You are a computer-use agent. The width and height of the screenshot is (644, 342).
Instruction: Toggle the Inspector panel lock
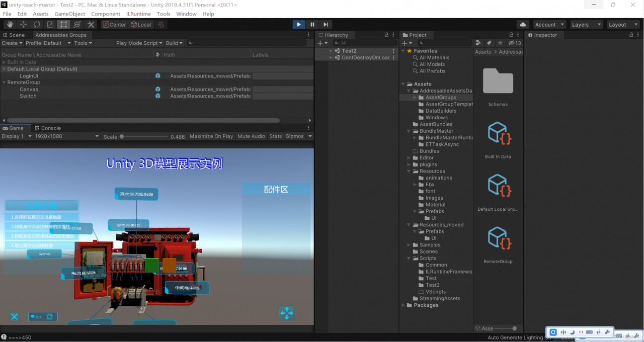[x=631, y=35]
